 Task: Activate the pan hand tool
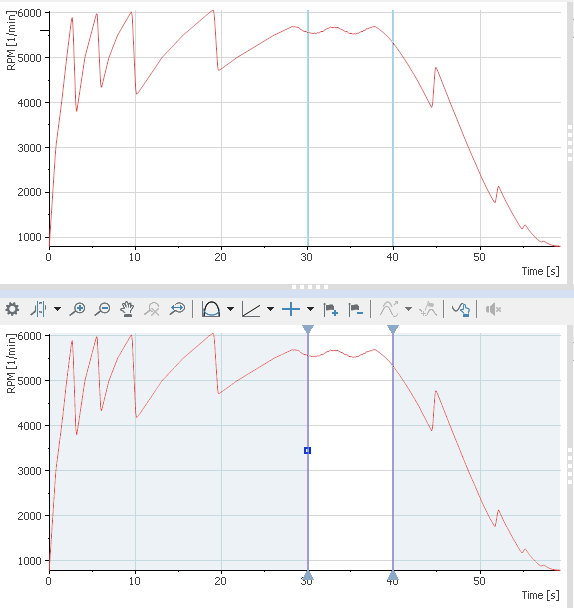tap(127, 309)
